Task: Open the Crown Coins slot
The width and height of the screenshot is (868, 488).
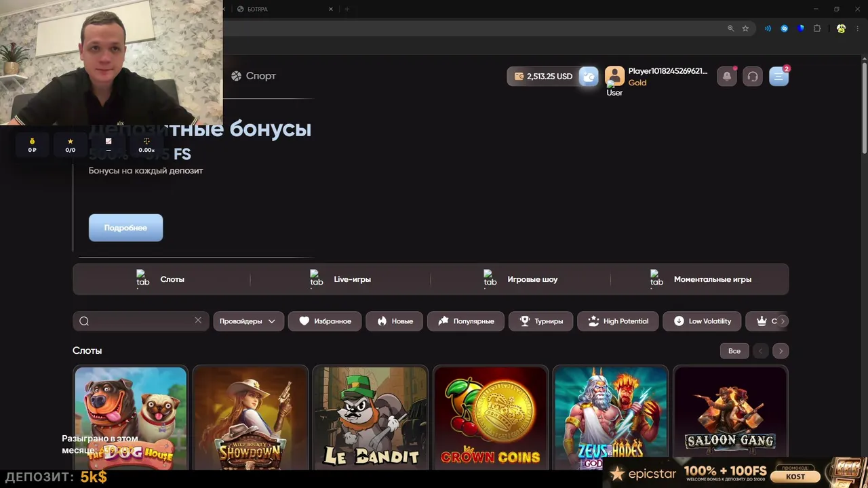Action: 490,418
